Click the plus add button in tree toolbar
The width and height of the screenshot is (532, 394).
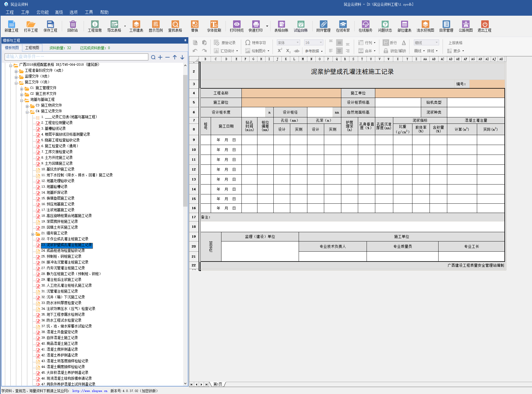(x=160, y=57)
